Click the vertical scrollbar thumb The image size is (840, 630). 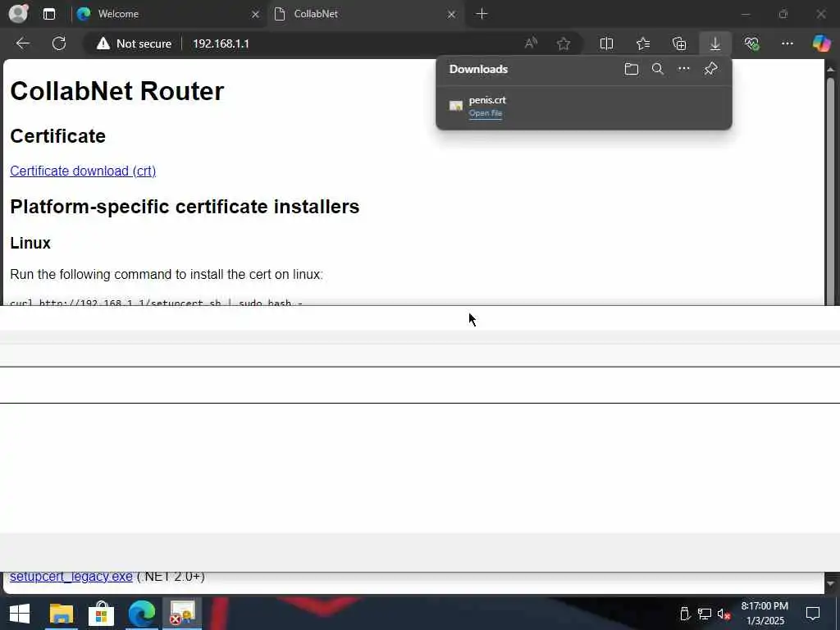(x=830, y=191)
